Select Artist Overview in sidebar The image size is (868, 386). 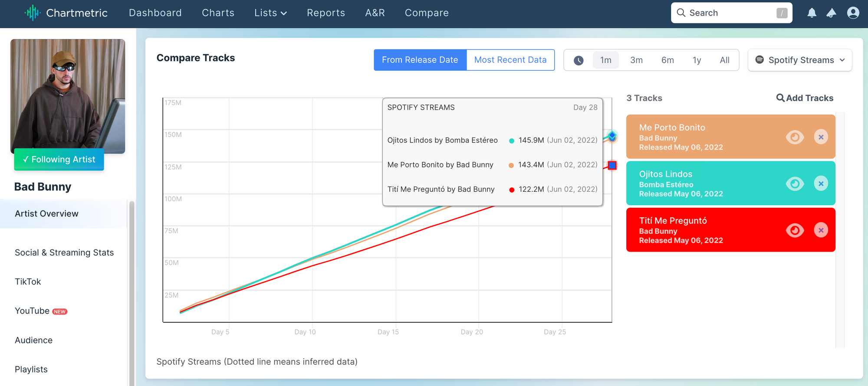[64, 214]
